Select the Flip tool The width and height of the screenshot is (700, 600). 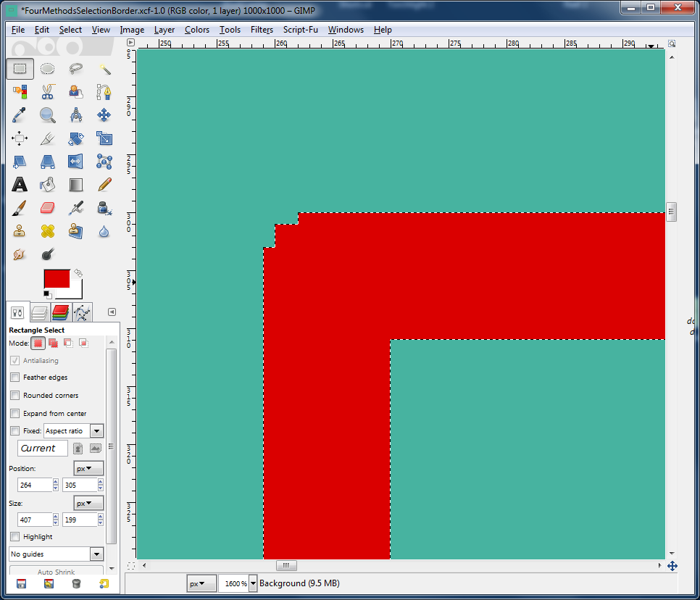click(x=76, y=162)
